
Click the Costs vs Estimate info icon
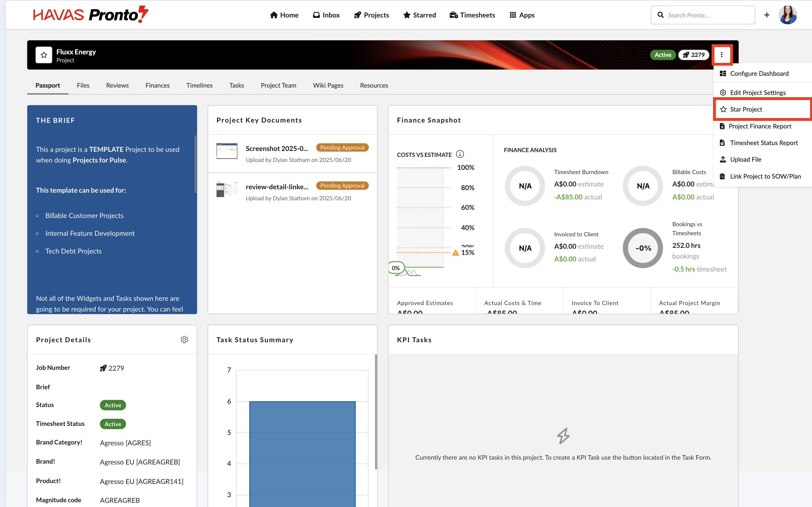(460, 154)
